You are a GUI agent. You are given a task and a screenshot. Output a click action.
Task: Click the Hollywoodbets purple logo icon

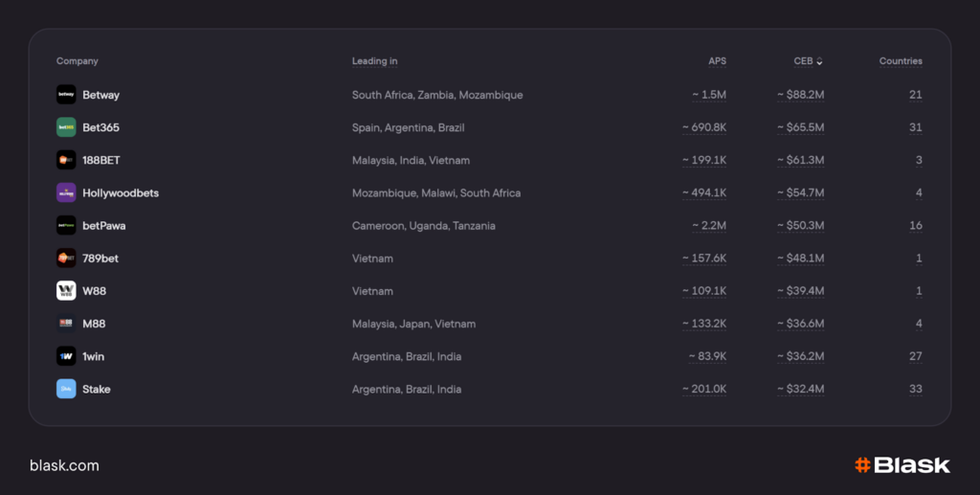[x=66, y=192]
